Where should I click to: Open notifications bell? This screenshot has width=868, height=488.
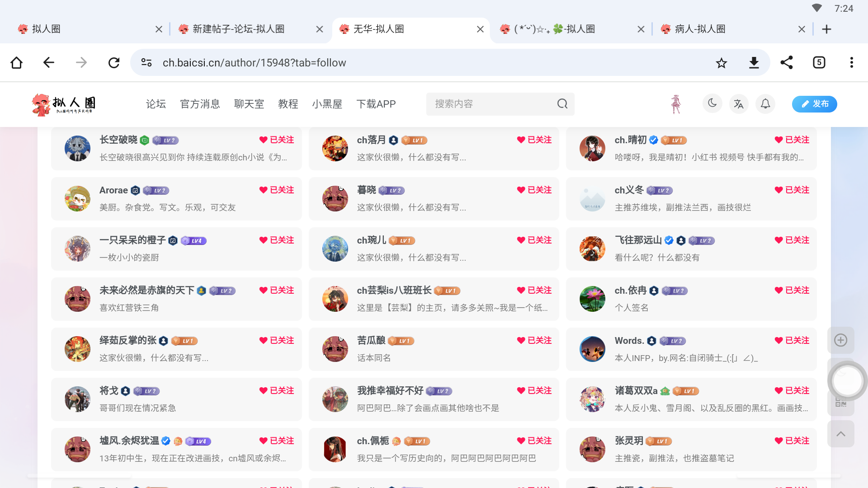(765, 104)
